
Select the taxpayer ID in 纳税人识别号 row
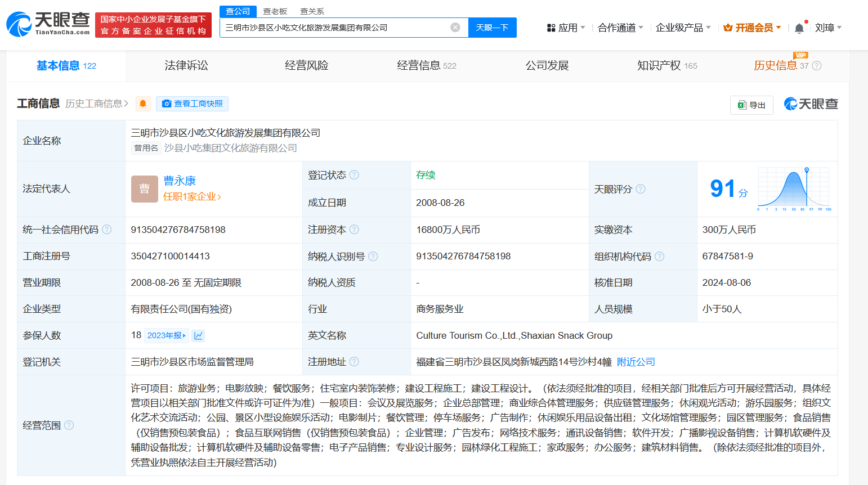(x=464, y=256)
